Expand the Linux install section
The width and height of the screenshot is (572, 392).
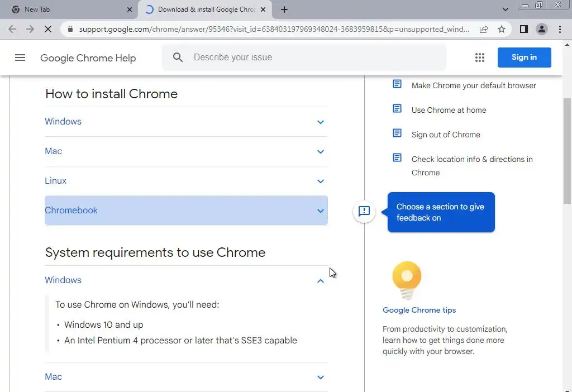click(186, 181)
